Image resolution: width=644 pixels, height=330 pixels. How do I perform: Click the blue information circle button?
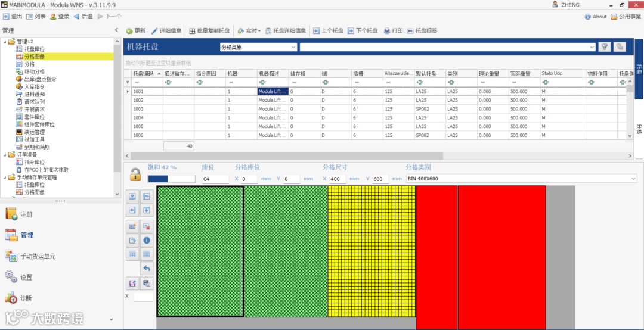click(x=147, y=241)
